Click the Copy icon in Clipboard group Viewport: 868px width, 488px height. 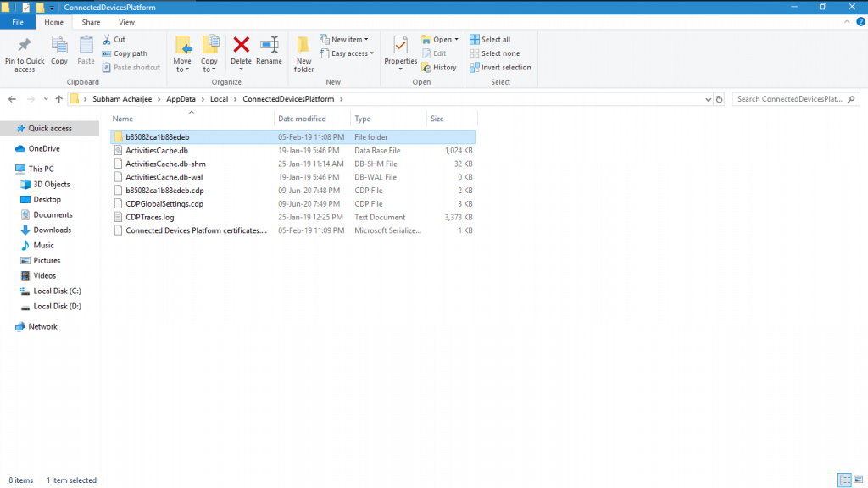[x=59, y=50]
